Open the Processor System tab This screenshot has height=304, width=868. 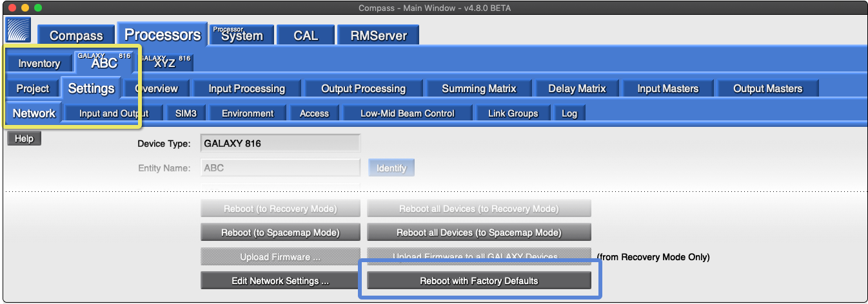242,35
